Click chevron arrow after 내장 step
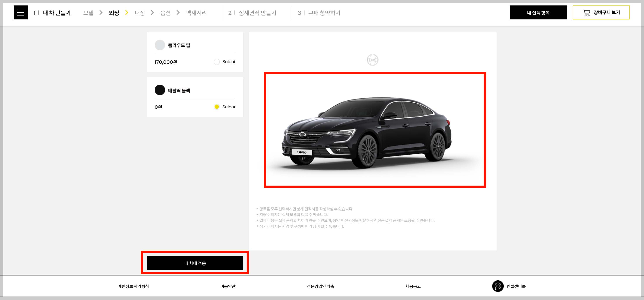The height and width of the screenshot is (300, 644). point(152,12)
